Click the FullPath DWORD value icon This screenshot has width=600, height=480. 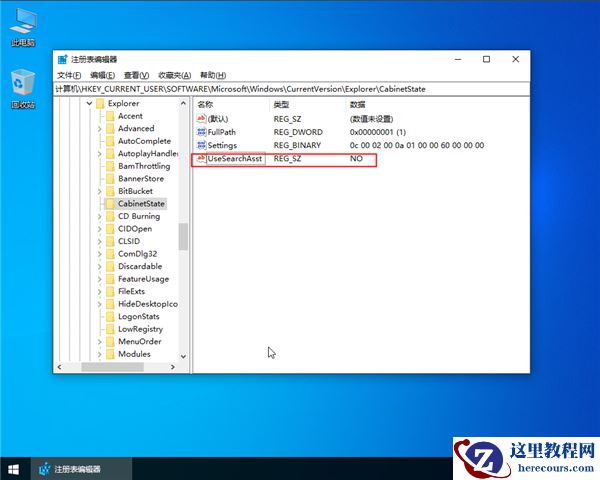tap(201, 132)
